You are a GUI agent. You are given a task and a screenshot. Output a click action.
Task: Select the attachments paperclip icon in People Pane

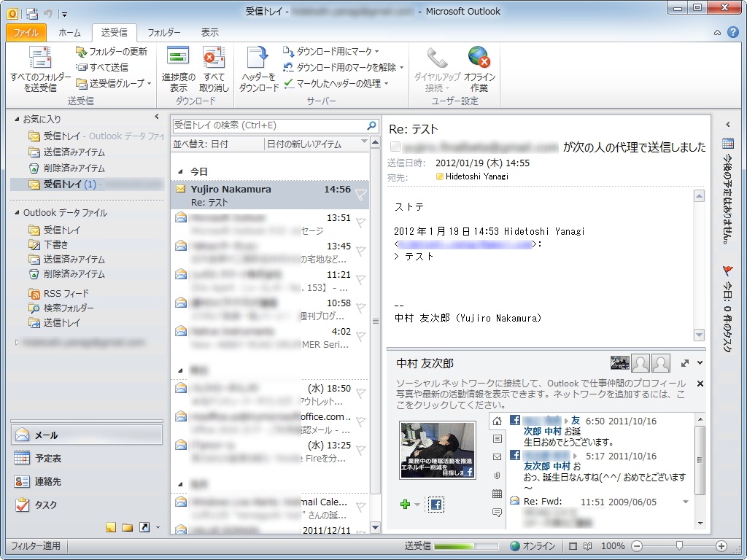(497, 475)
